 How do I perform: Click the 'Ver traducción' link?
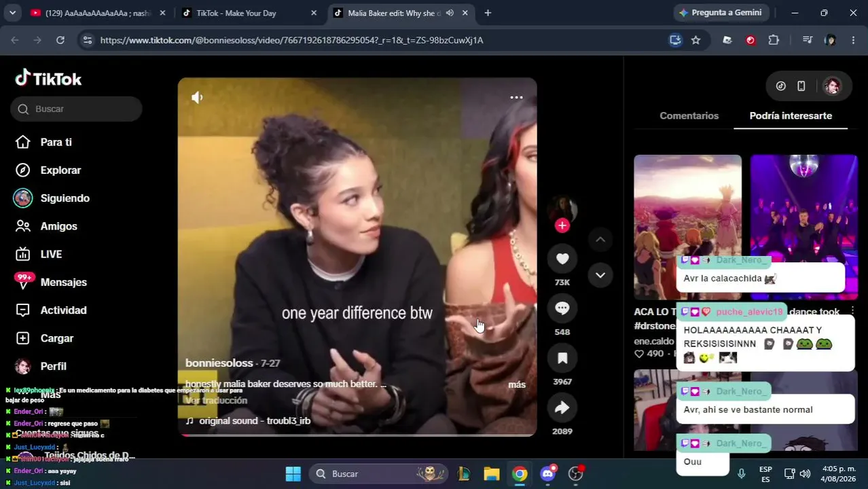pos(216,400)
